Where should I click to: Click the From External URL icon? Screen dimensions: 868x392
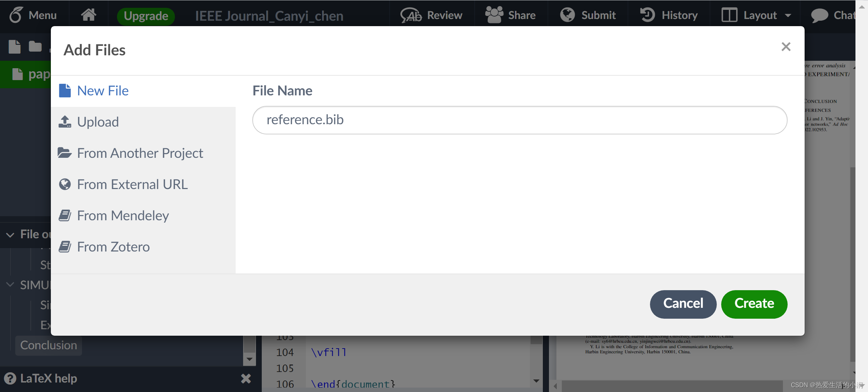click(65, 184)
